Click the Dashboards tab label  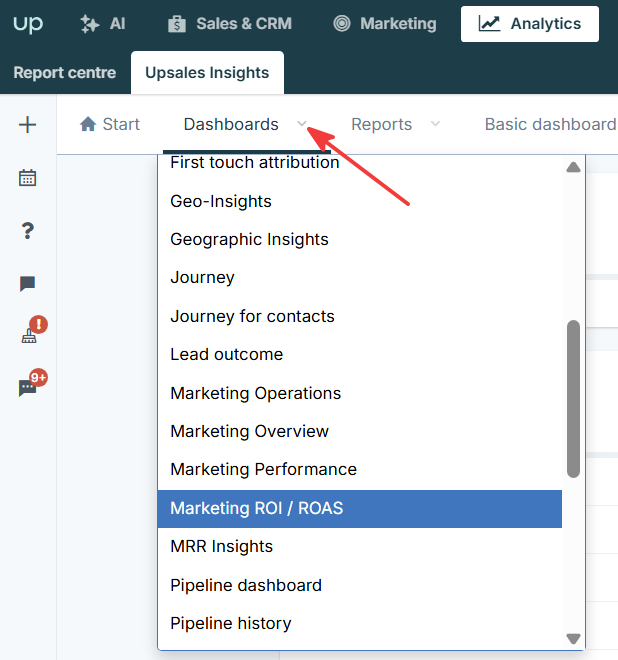(x=231, y=124)
